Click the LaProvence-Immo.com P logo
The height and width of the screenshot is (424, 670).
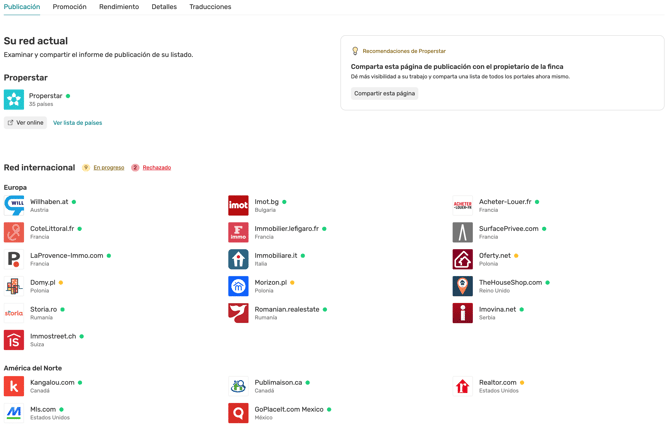[x=14, y=259]
